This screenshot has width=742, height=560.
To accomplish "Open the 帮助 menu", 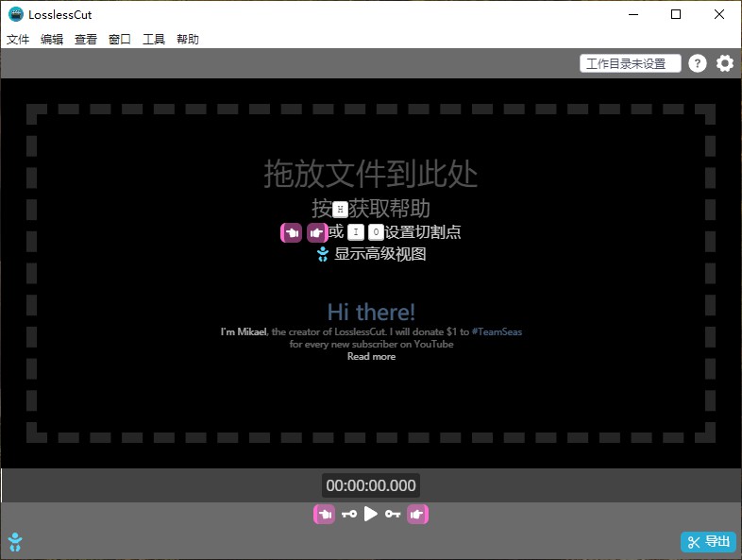I will click(x=188, y=40).
